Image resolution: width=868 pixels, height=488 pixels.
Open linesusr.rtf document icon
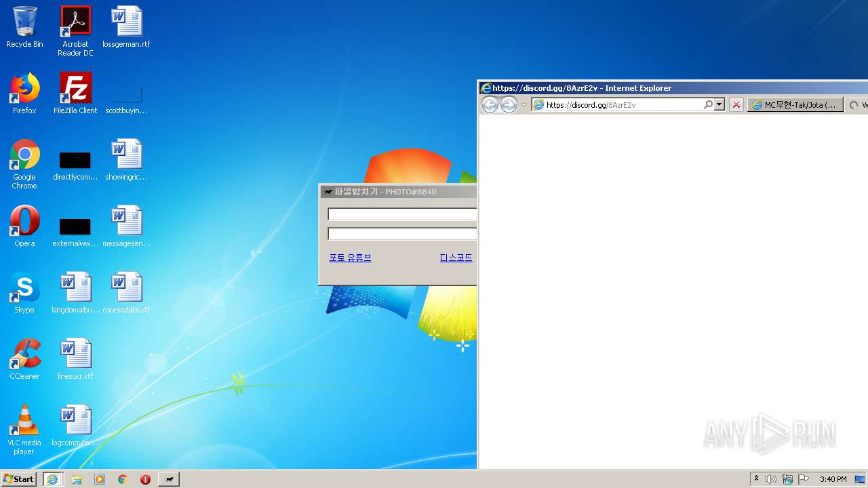pos(75,359)
